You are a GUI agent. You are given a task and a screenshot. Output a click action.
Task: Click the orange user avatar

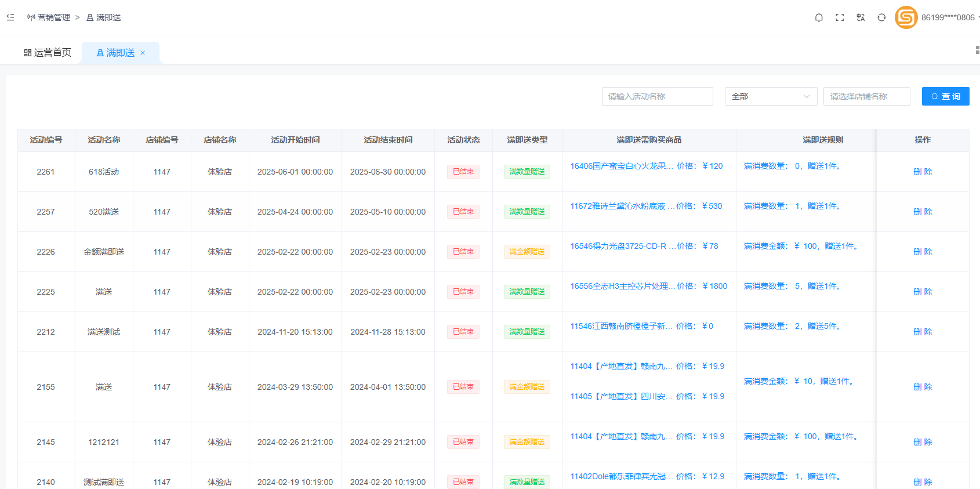click(906, 17)
